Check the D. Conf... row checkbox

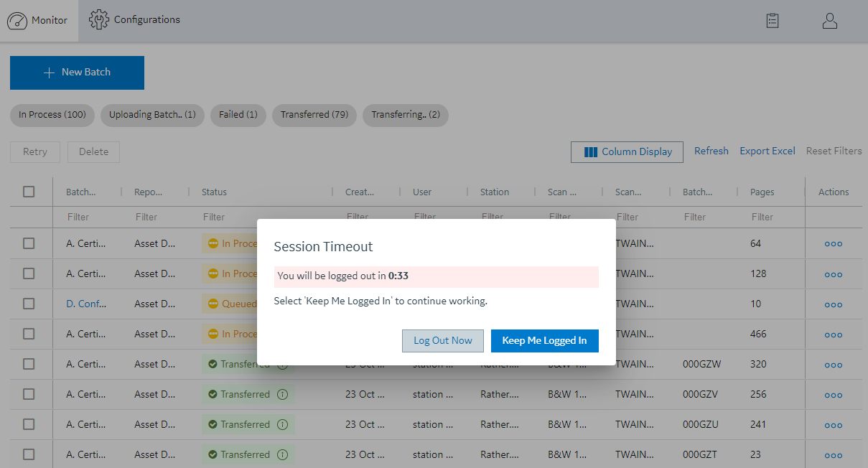click(29, 304)
